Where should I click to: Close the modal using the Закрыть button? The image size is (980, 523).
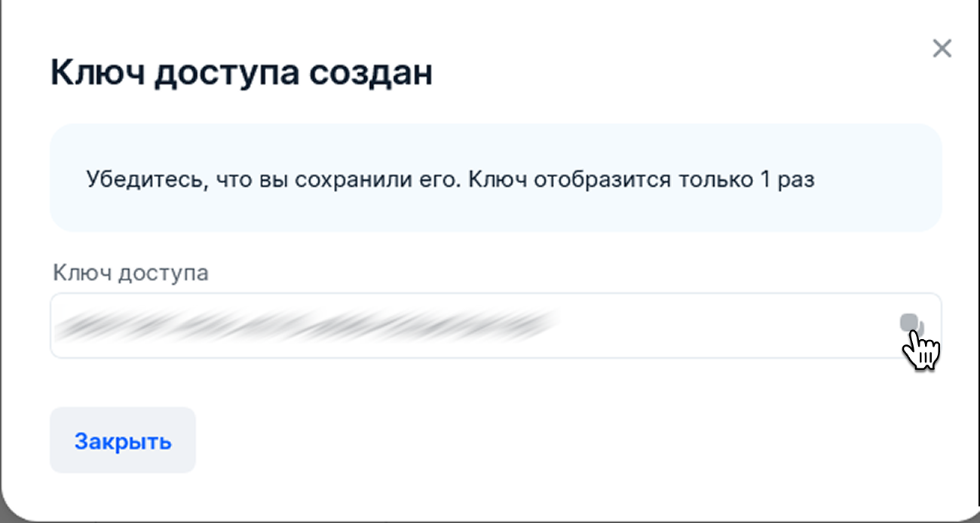tap(123, 441)
